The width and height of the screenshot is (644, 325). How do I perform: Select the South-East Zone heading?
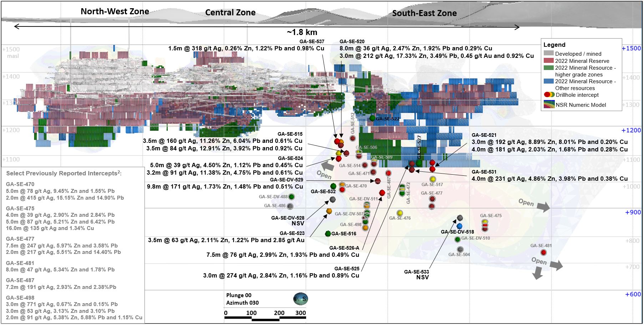[424, 13]
